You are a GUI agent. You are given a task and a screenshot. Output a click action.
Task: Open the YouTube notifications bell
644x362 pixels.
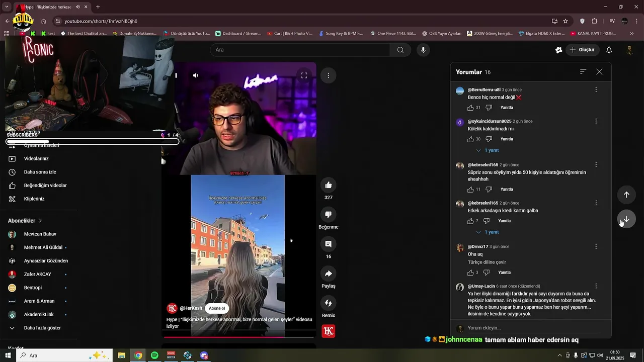point(609,50)
